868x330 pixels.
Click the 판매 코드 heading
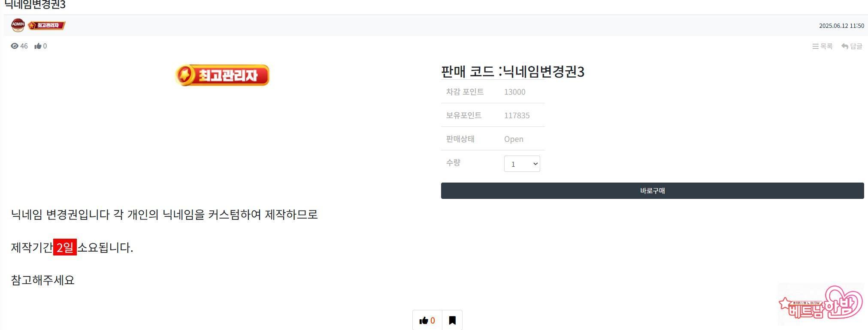pyautogui.click(x=512, y=72)
